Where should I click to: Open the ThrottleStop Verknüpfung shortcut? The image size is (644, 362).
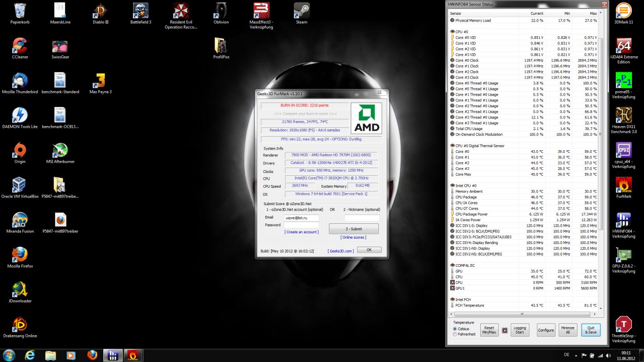(623, 330)
